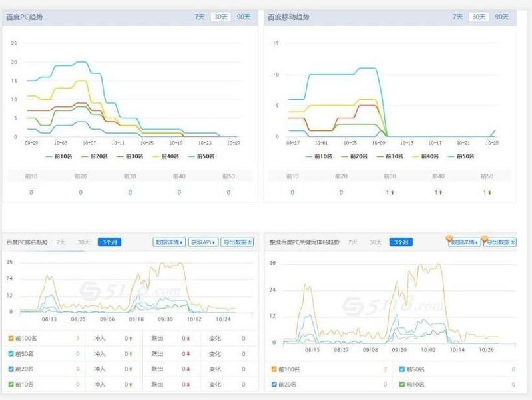Click 冲入 up arrow in 前100名 row
This screenshot has height=400, width=532.
point(131,339)
